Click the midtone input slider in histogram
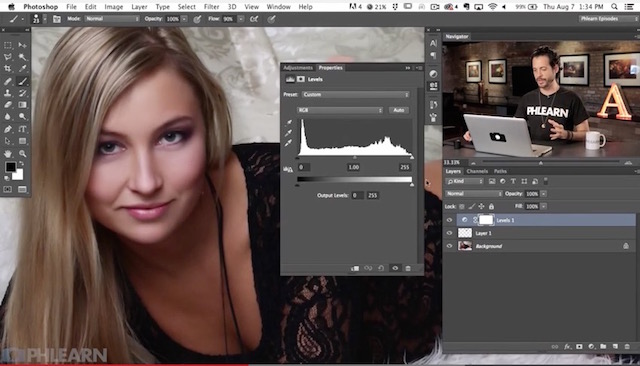This screenshot has width=640, height=366. tap(355, 157)
